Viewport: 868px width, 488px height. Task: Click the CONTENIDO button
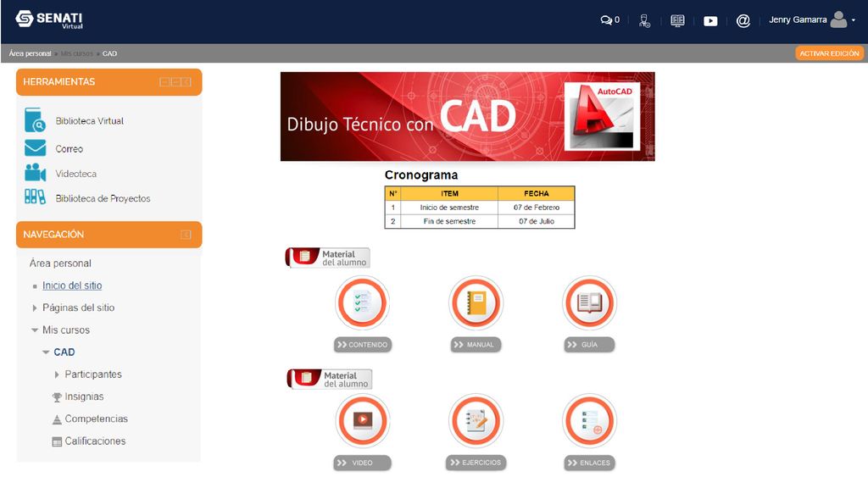[363, 345]
